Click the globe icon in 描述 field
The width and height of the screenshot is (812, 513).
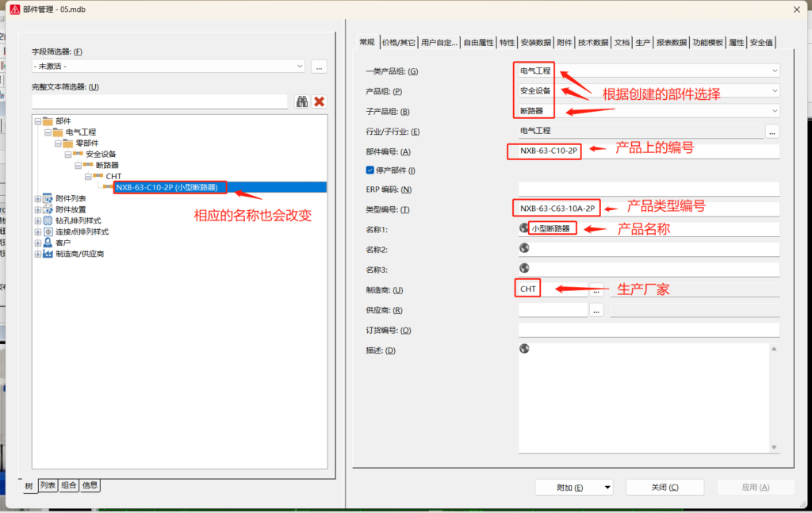(x=524, y=349)
